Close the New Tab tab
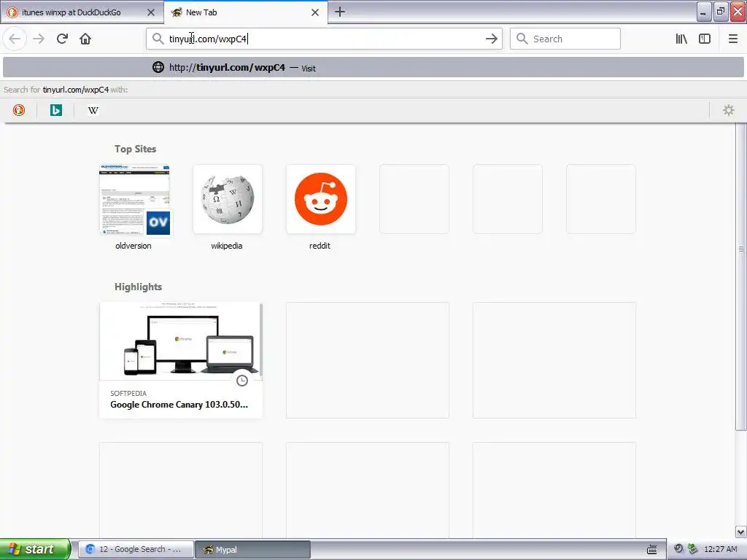This screenshot has height=560, width=747. click(x=315, y=12)
